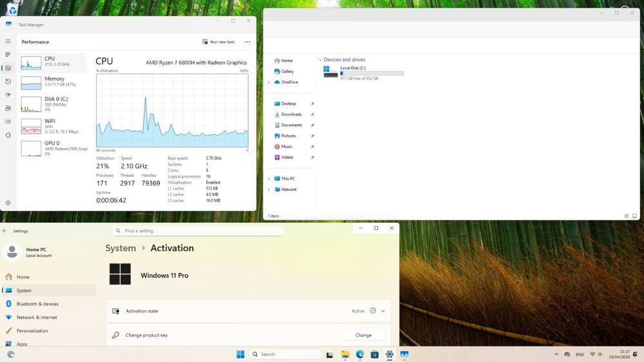
Task: Open Task Manager settings gear
Action: pos(8,203)
